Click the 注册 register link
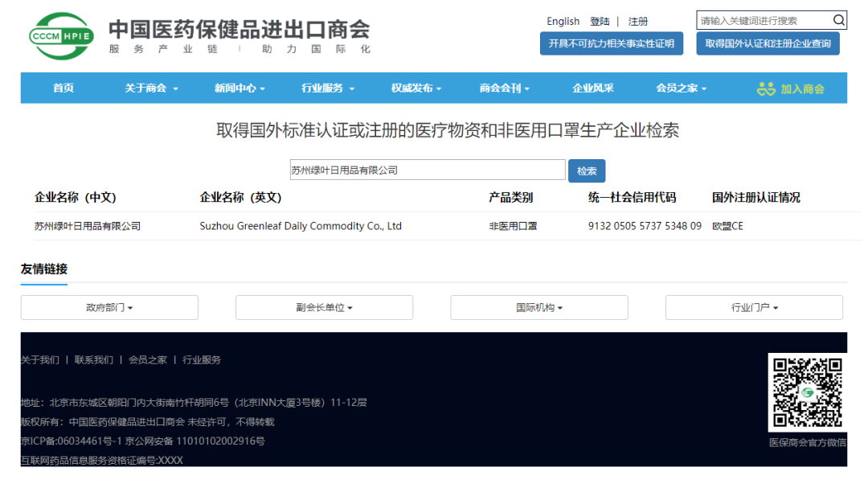 coord(638,22)
